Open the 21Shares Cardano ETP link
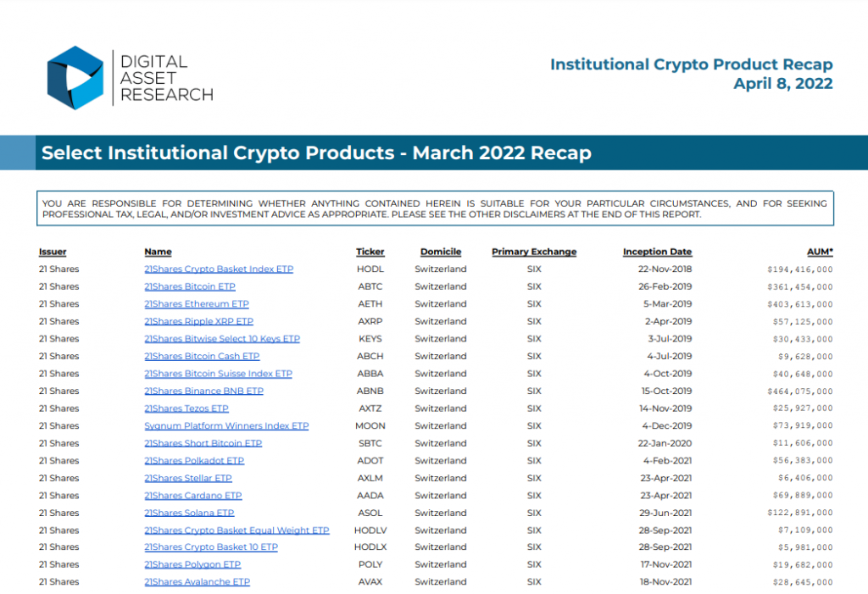 (x=193, y=496)
